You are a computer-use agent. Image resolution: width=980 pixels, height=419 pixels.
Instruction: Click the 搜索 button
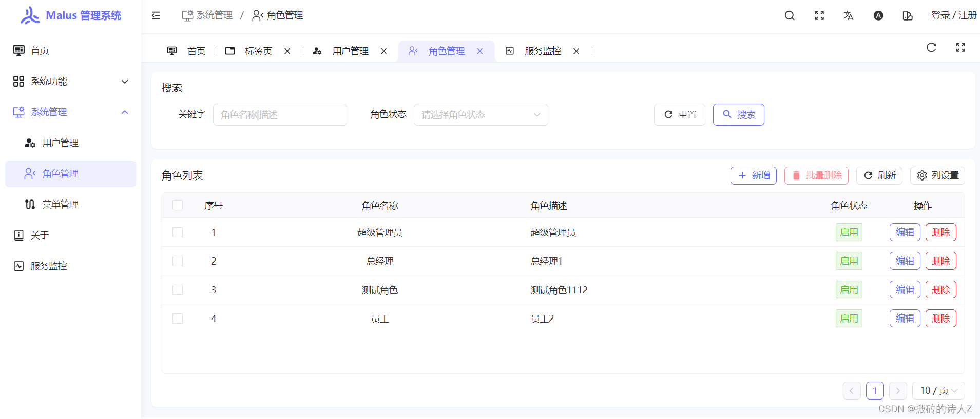pos(739,114)
